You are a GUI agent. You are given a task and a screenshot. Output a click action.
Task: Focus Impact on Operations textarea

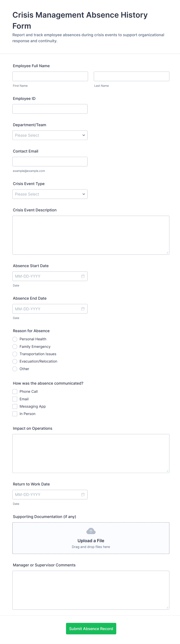pyautogui.click(x=91, y=453)
